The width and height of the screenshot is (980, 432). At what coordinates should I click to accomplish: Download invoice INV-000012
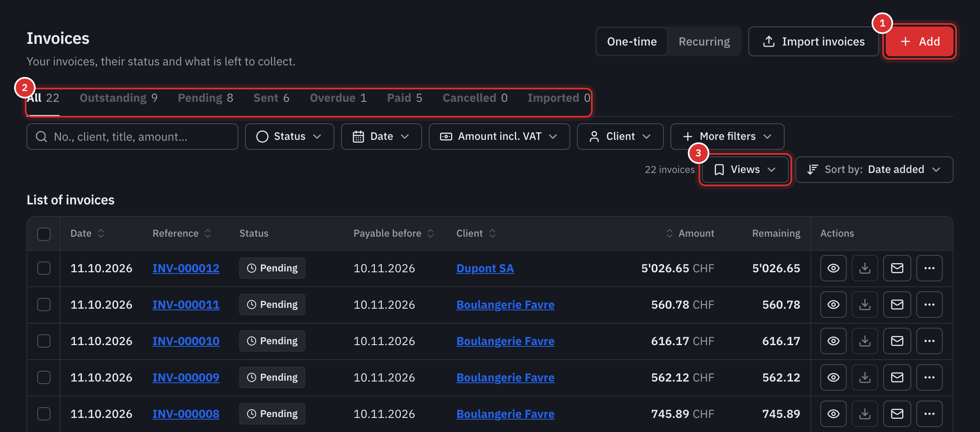(865, 268)
